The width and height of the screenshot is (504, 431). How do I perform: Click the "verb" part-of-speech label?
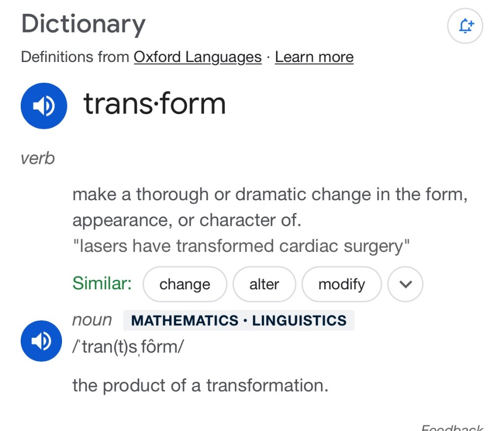[x=38, y=158]
